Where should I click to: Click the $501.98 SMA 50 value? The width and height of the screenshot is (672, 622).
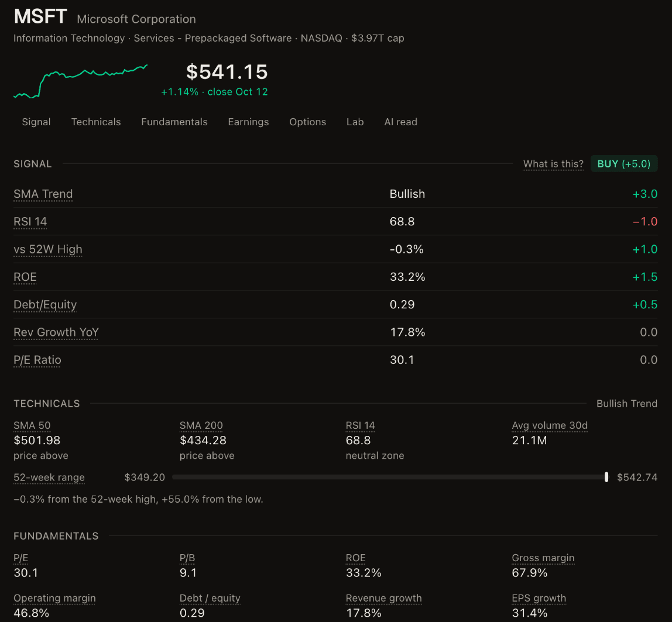[37, 441]
